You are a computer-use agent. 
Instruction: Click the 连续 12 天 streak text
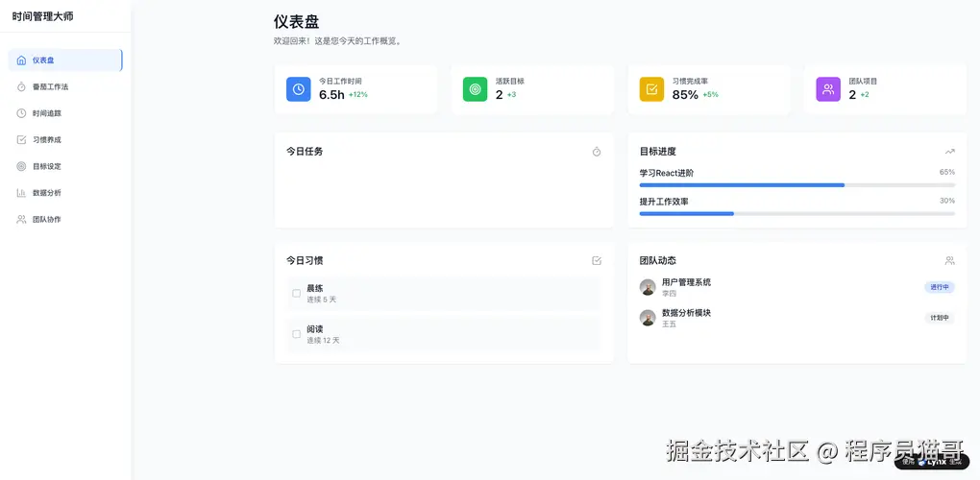323,340
